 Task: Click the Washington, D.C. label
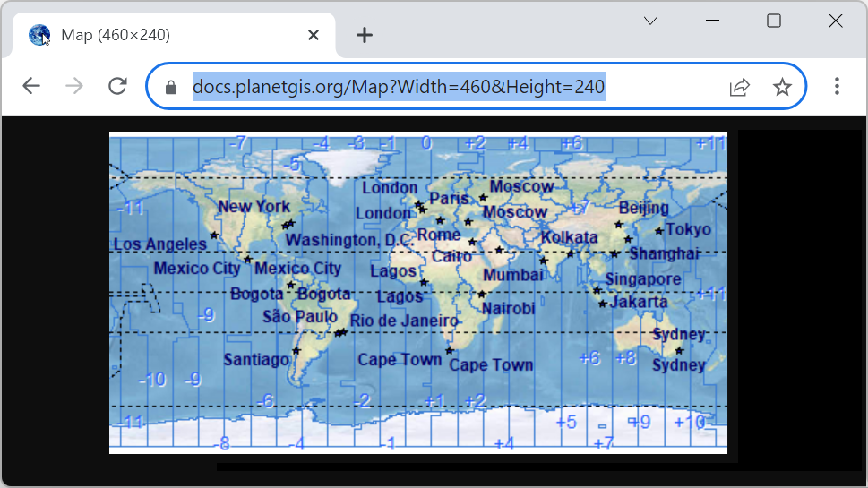(349, 240)
